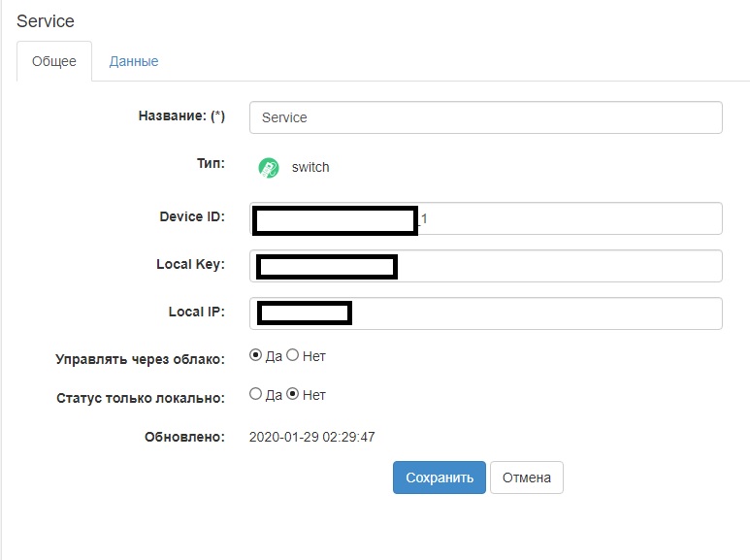Click the Обновлено: label
The width and height of the screenshot is (750, 560).
tap(184, 437)
